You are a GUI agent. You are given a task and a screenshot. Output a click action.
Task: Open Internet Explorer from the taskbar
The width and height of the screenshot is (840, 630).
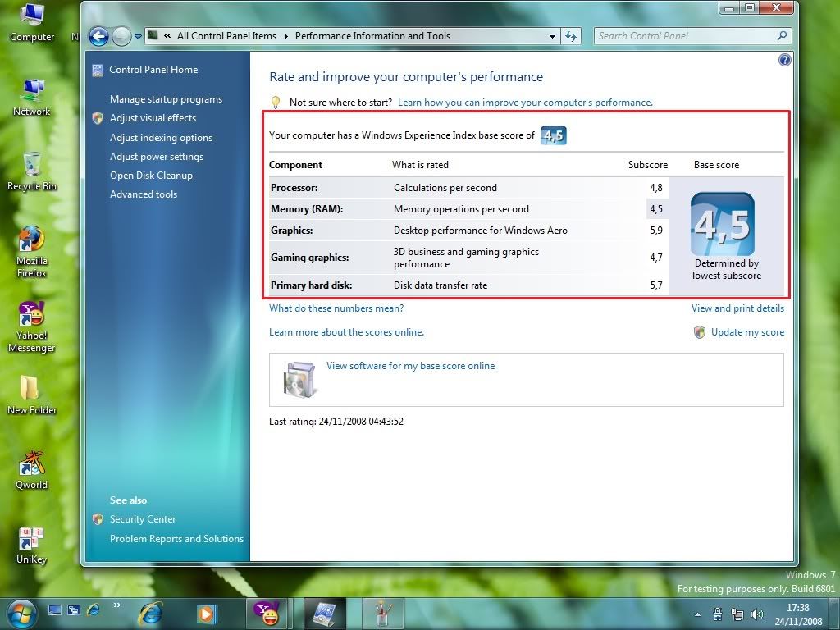[x=151, y=614]
